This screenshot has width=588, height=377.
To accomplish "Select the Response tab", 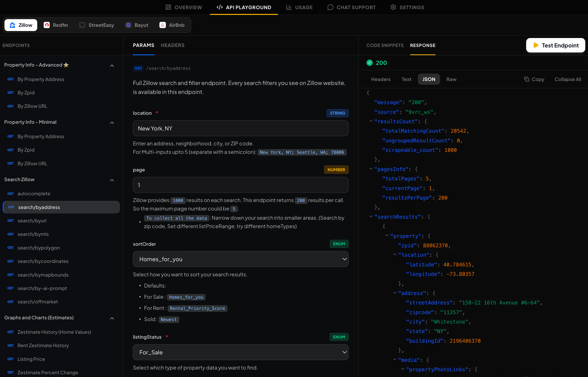I will [423, 45].
